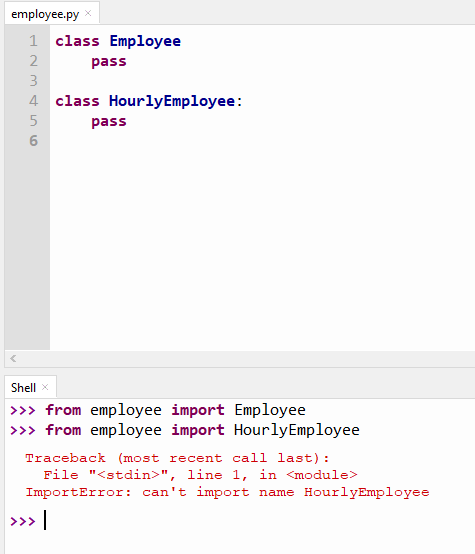Click line number 5 in the gutter

tap(33, 121)
